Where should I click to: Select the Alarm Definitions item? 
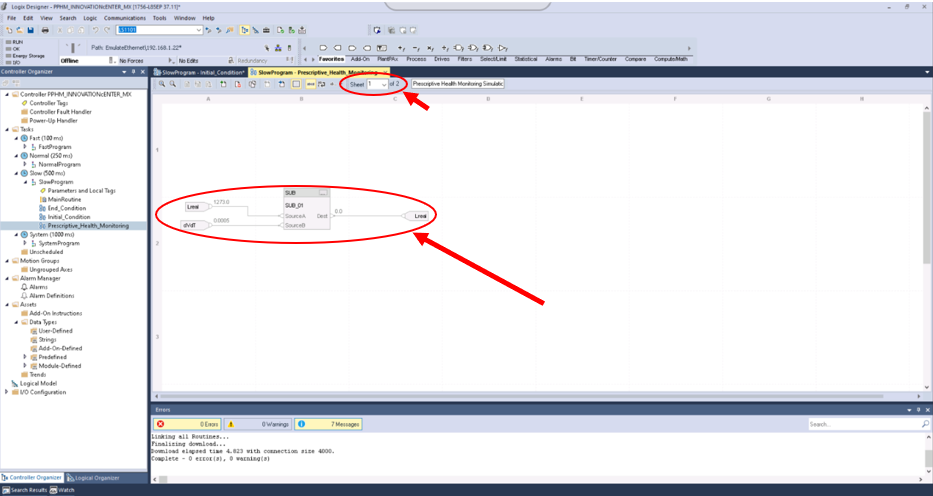pos(52,296)
